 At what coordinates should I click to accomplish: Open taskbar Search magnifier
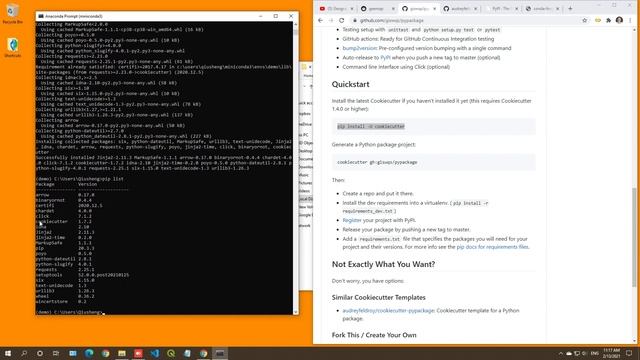[x=24, y=353]
